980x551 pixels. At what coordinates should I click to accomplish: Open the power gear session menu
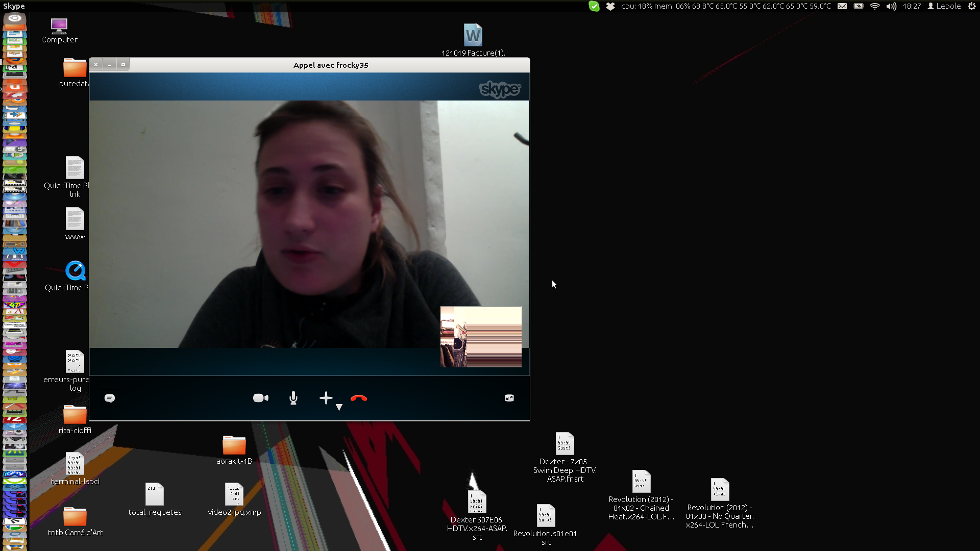972,6
